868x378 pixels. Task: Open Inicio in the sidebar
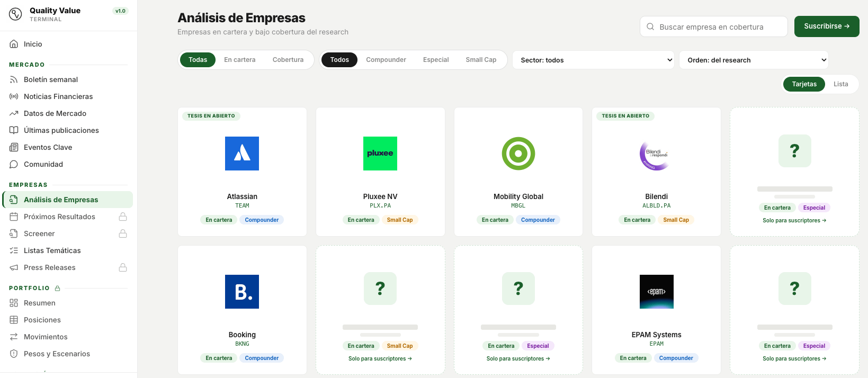point(68,44)
